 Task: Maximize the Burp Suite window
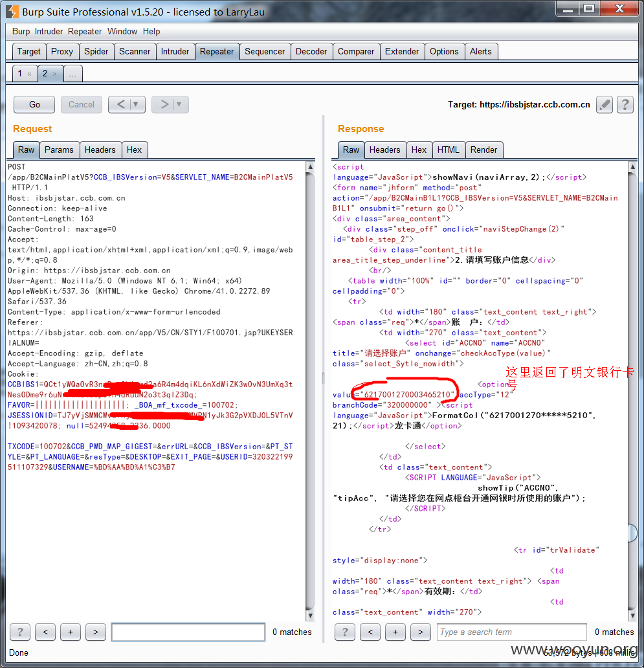point(589,8)
